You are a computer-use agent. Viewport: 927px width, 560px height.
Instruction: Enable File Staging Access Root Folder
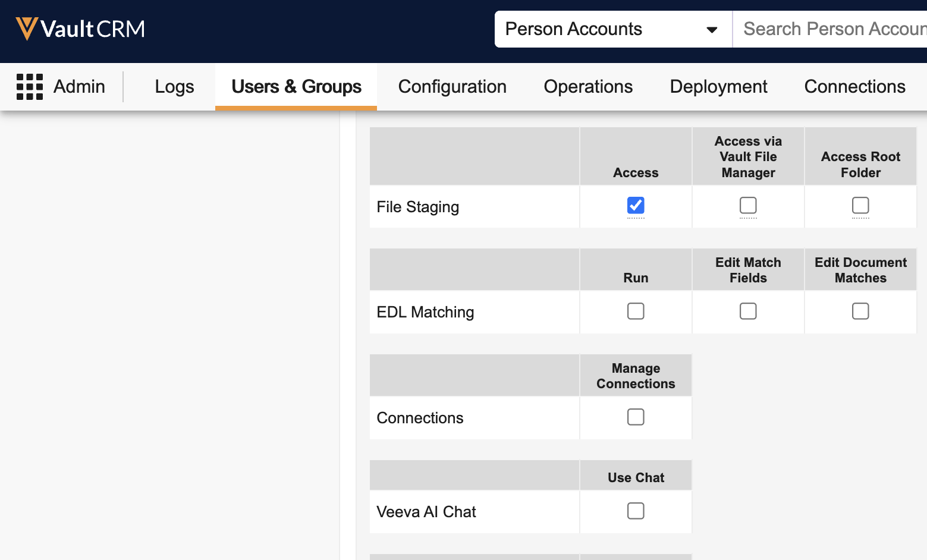860,206
